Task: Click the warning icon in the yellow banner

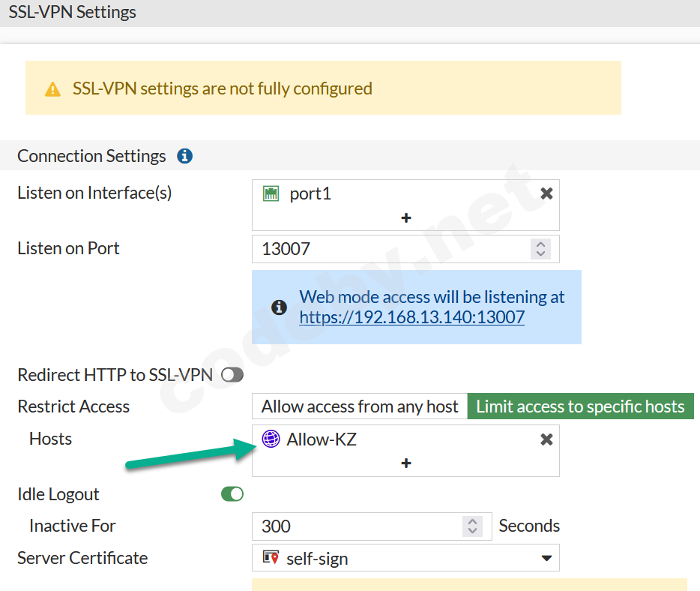Action: pyautogui.click(x=52, y=88)
